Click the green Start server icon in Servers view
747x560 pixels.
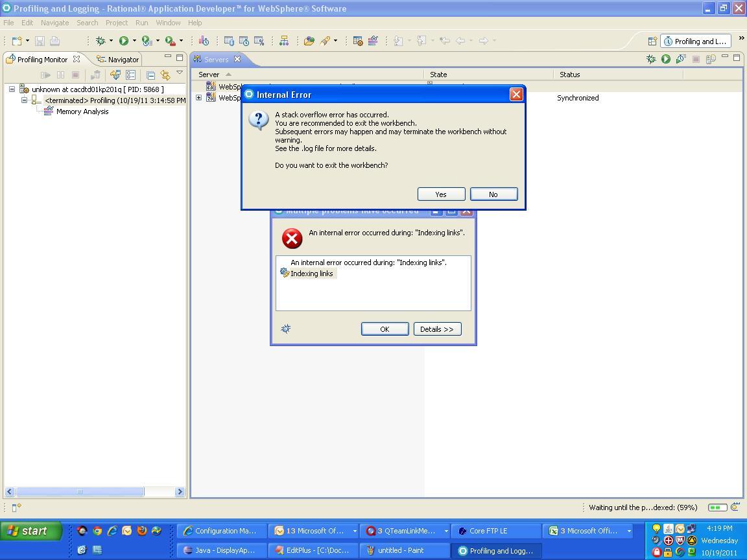[666, 59]
